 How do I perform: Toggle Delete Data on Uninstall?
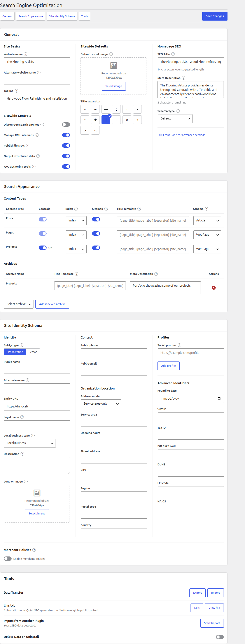220,637
